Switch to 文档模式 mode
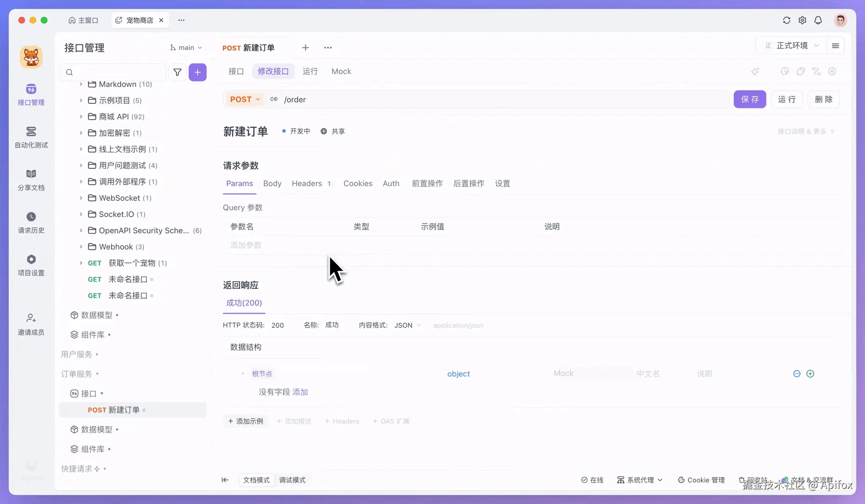 point(256,480)
